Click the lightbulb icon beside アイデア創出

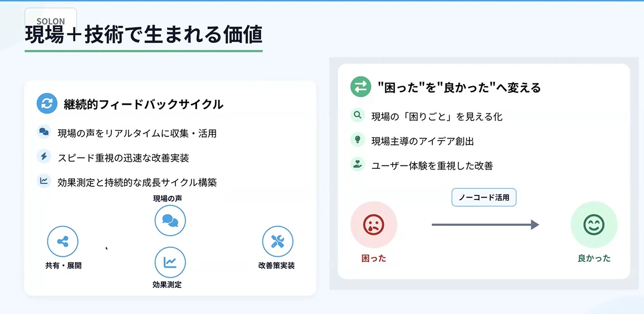click(x=358, y=140)
